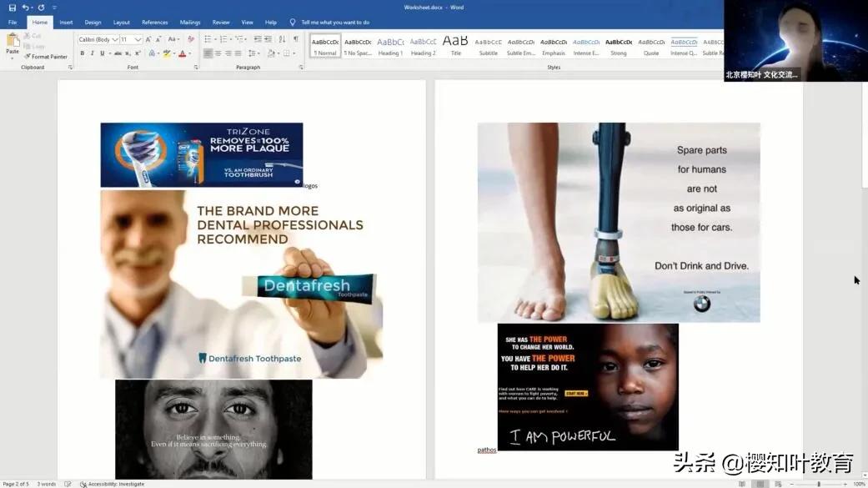Toggle Subscript formatting
Viewport: 868px width, 488px height.
(128, 53)
